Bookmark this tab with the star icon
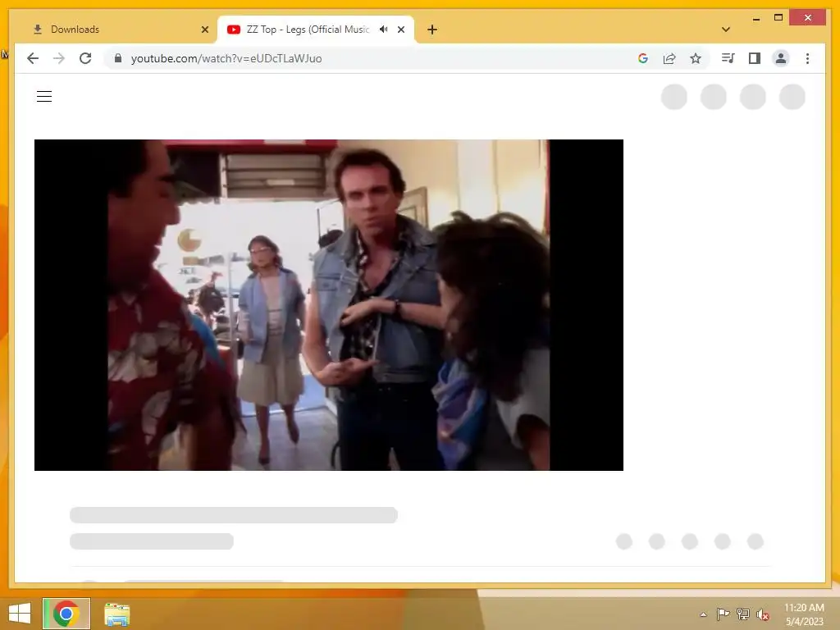 coord(696,58)
